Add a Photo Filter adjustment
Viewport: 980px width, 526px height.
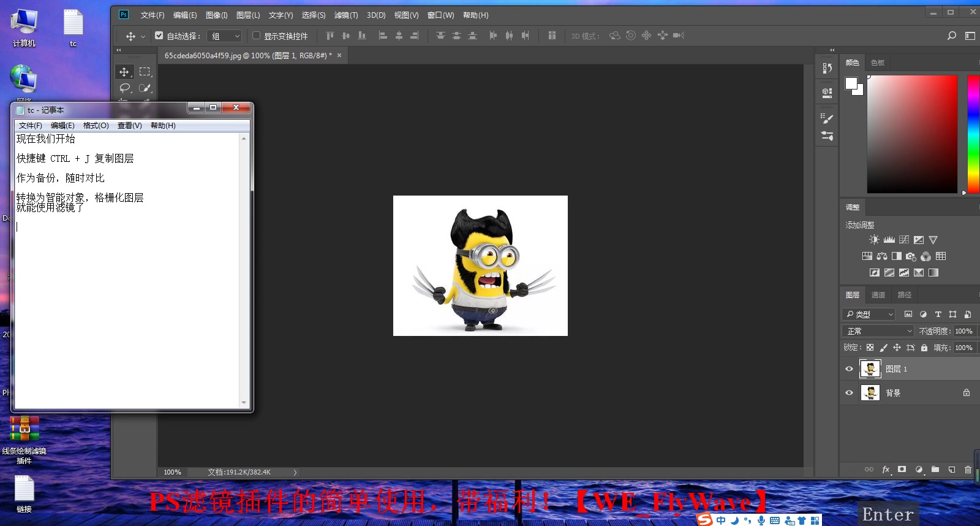coord(911,256)
